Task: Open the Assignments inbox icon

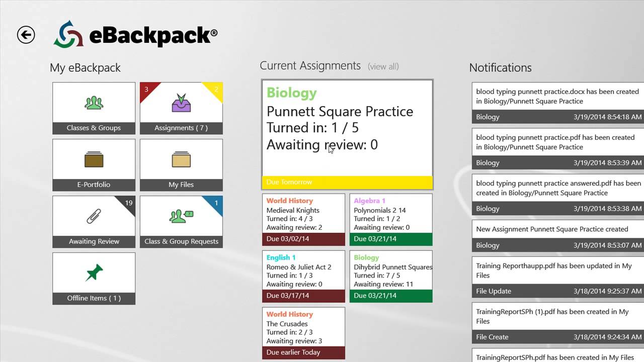Action: point(181,103)
